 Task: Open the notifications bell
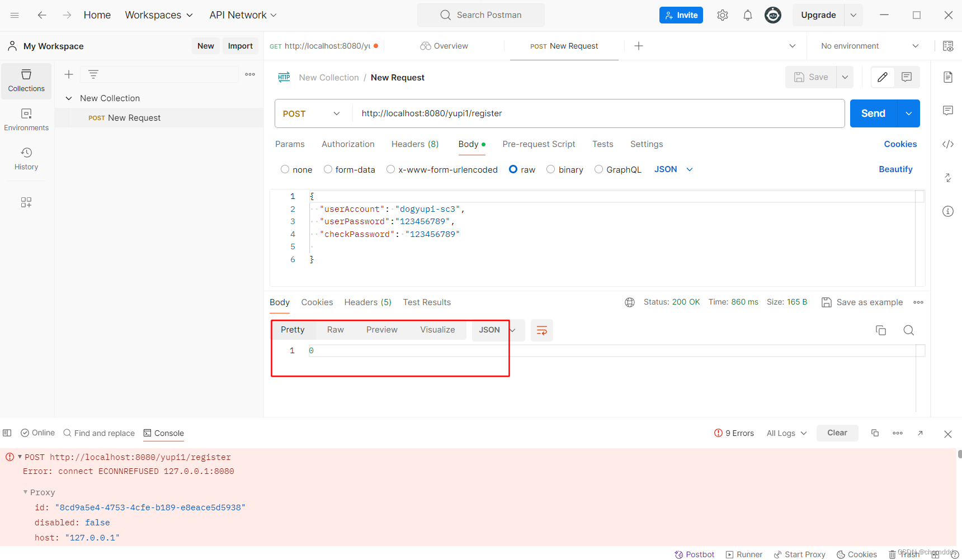tap(748, 15)
